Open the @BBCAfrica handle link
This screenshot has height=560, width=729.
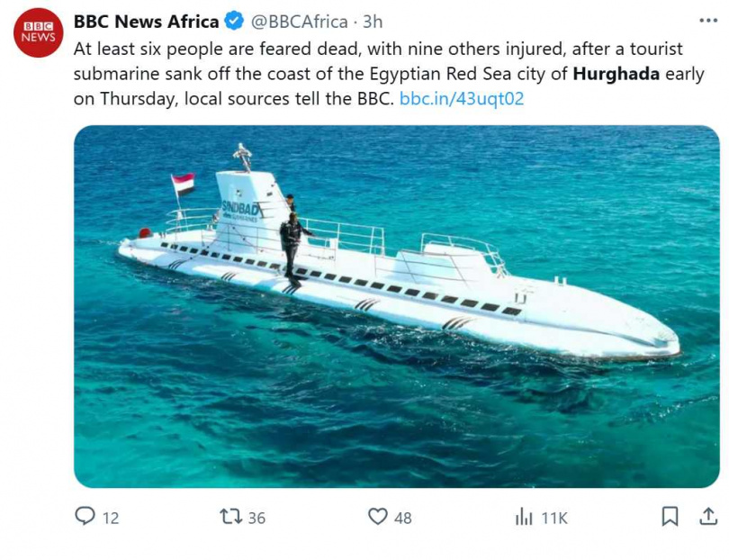pos(298,22)
